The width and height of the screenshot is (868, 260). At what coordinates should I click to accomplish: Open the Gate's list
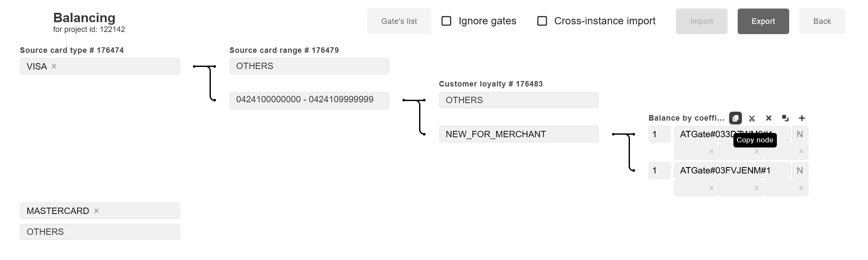(399, 21)
